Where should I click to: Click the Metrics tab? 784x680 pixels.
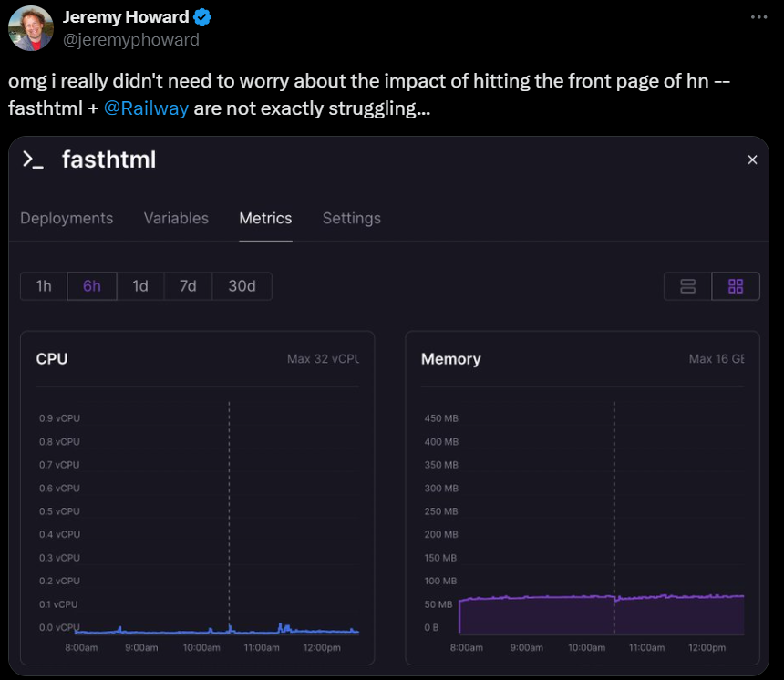(x=265, y=218)
